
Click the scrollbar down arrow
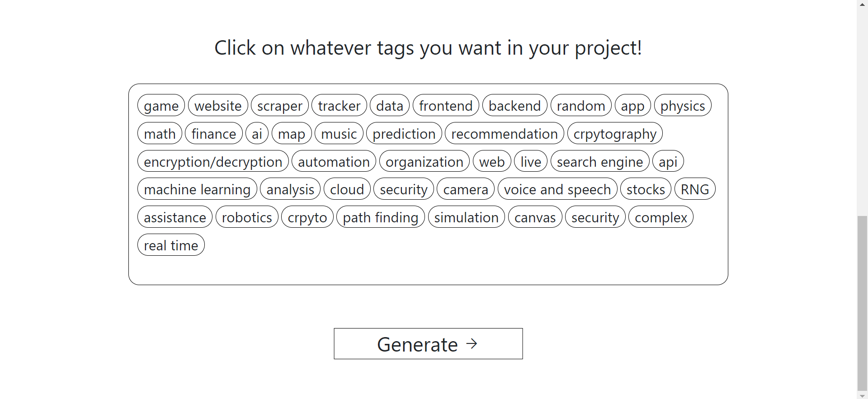click(x=862, y=395)
